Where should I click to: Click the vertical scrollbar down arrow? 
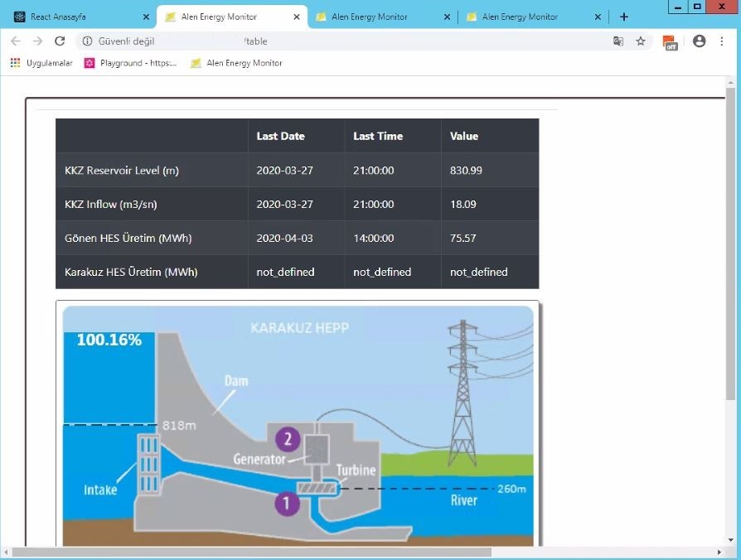click(730, 540)
